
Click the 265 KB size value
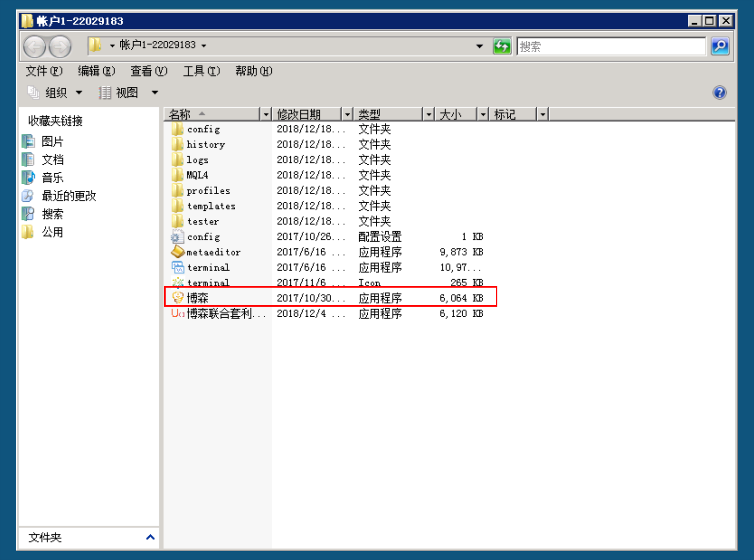(466, 282)
